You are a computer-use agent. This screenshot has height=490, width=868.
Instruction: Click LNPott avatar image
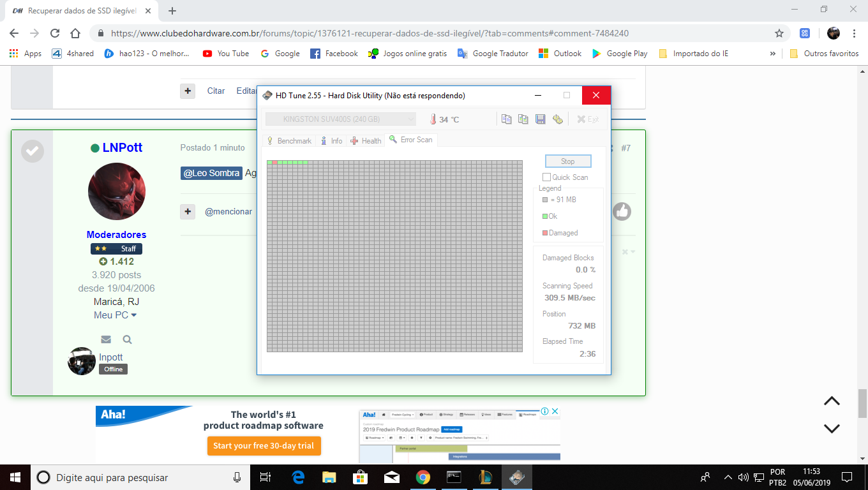(117, 191)
